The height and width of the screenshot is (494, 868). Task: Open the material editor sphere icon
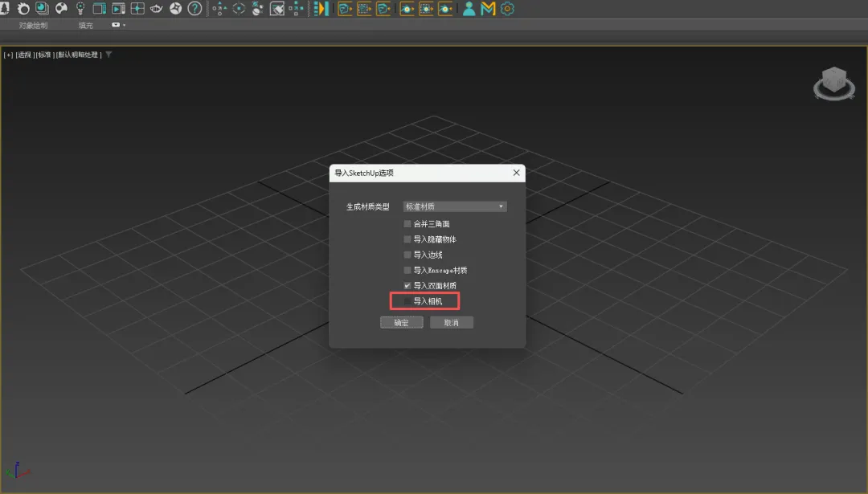(x=42, y=8)
